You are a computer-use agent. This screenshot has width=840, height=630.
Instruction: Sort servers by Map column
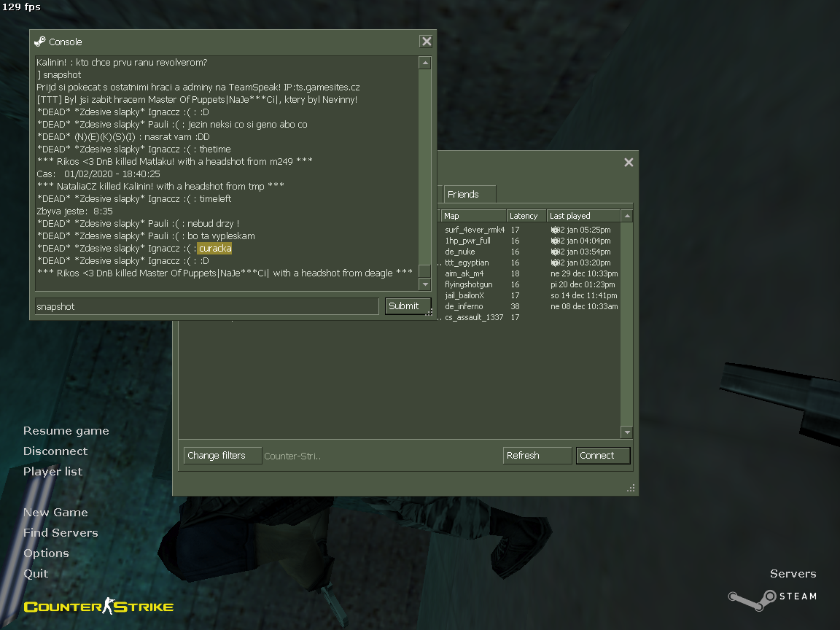click(x=473, y=216)
